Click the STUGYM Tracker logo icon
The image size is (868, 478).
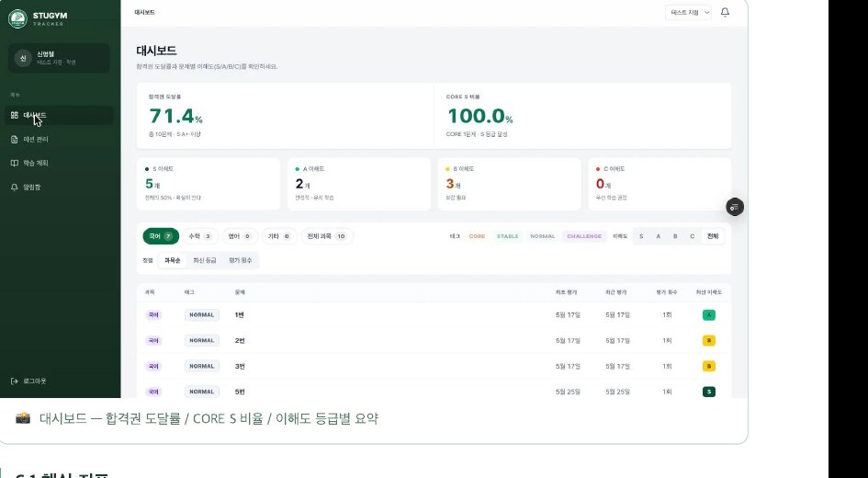click(17, 18)
